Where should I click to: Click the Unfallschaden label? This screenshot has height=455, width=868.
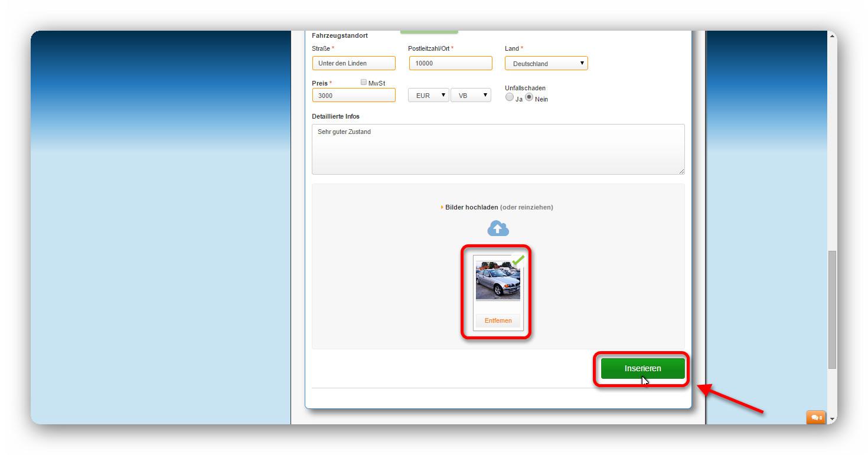(x=525, y=88)
